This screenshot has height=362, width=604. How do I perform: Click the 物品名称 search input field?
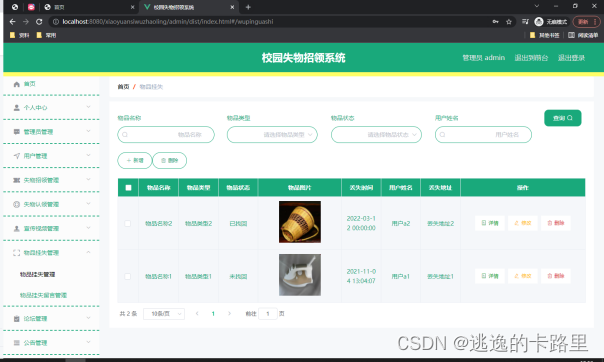pyautogui.click(x=166, y=135)
